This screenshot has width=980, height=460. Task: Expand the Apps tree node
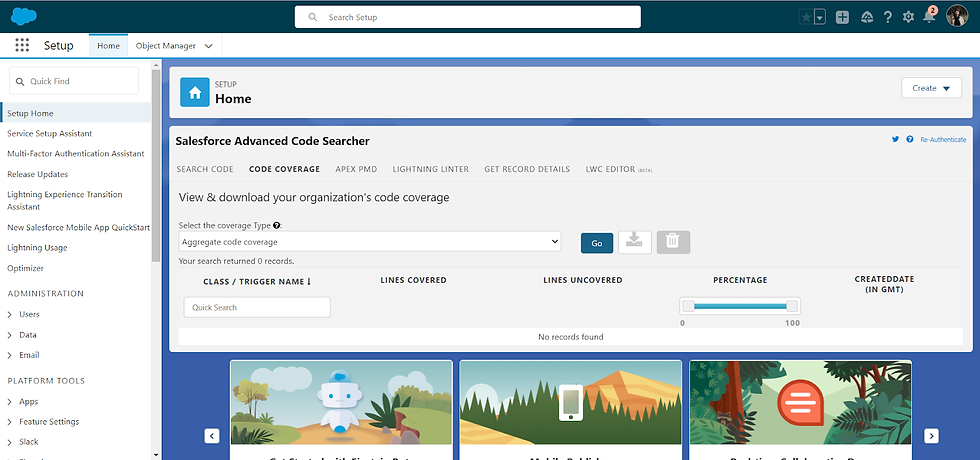(9, 401)
